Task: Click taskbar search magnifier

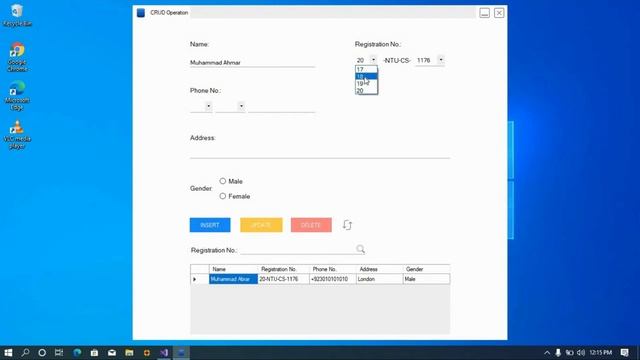Action: coord(25,353)
